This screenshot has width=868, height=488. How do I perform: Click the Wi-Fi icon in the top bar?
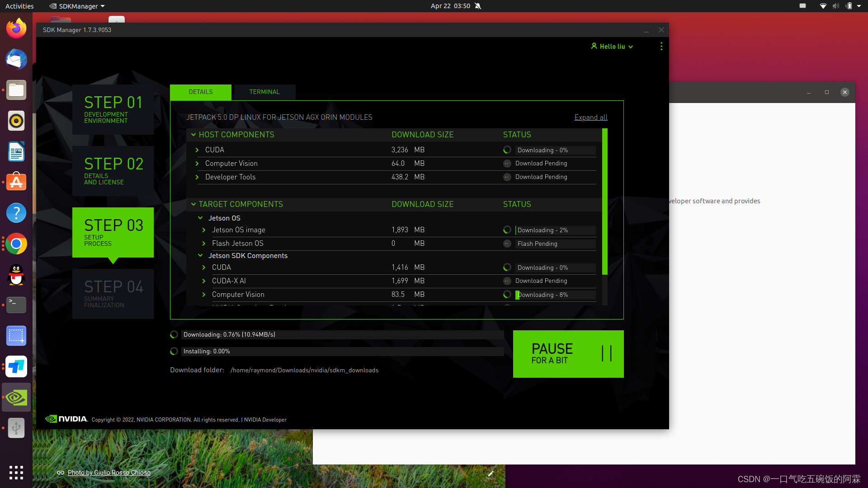823,6
